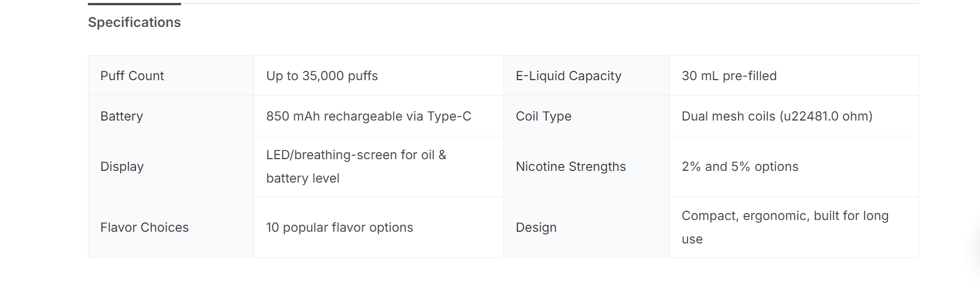The width and height of the screenshot is (980, 292).
Task: Click the Display label cell
Action: pyautogui.click(x=122, y=167)
